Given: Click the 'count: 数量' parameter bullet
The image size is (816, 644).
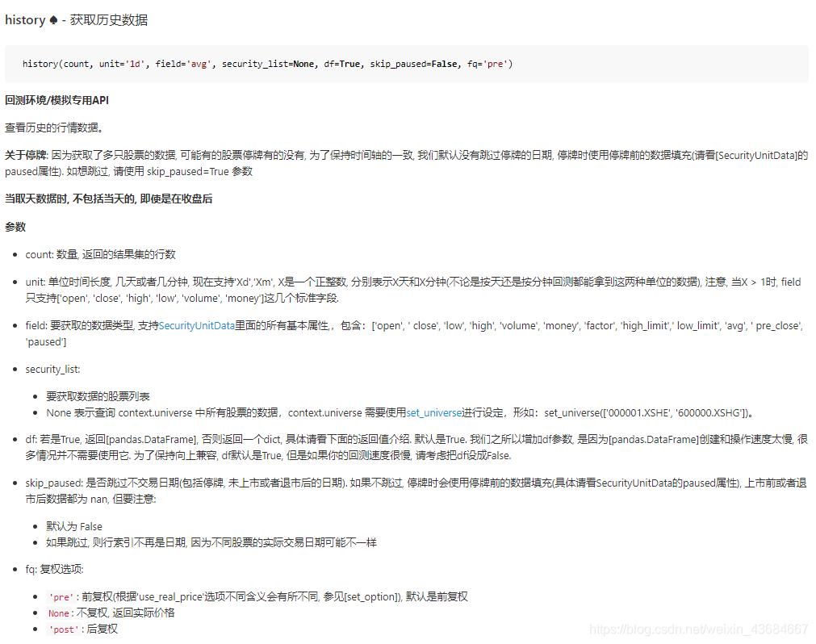Looking at the screenshot, I should coord(100,254).
